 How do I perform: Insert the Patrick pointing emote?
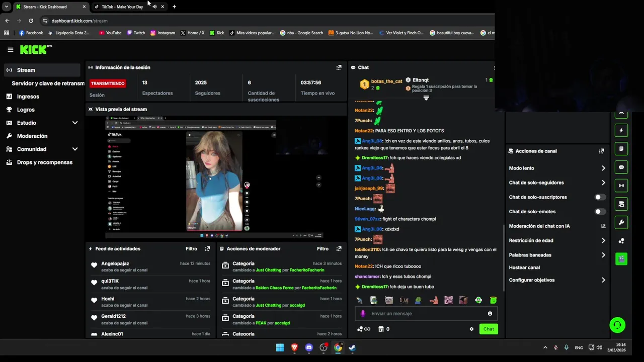click(x=434, y=300)
